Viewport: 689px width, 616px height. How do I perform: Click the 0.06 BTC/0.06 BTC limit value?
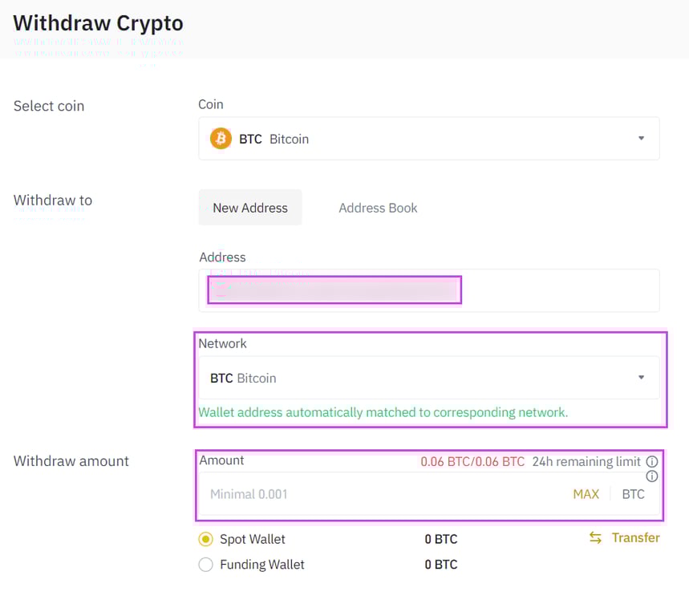click(x=472, y=462)
